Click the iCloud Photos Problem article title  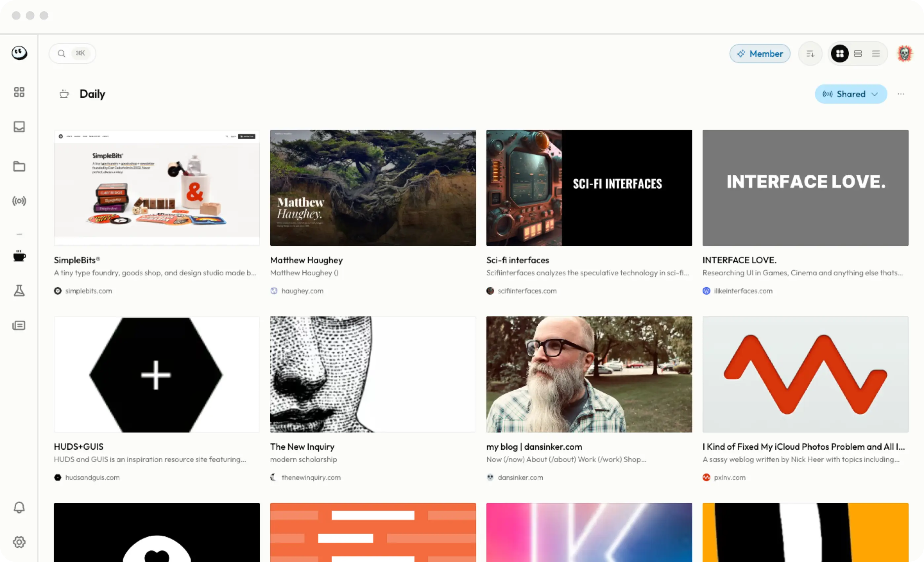coord(804,447)
